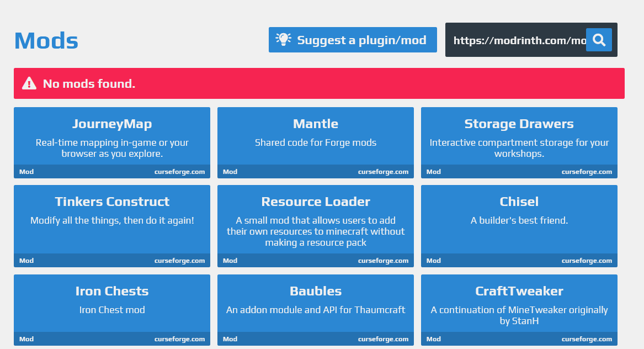The width and height of the screenshot is (644, 349).
Task: Click the Mod tag on Iron Chests card
Action: point(26,339)
